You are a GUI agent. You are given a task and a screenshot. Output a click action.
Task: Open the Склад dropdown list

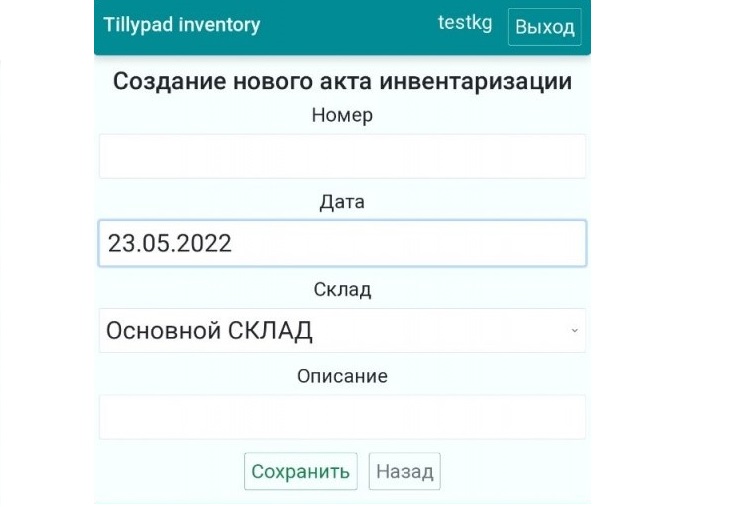342,330
